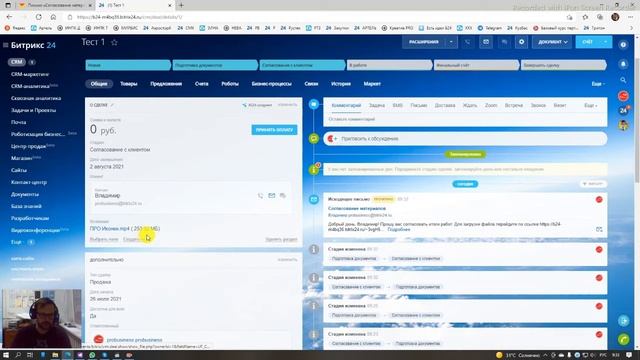640x360 pixels.
Task: Set deal stage to Новая
Action: coord(128,65)
